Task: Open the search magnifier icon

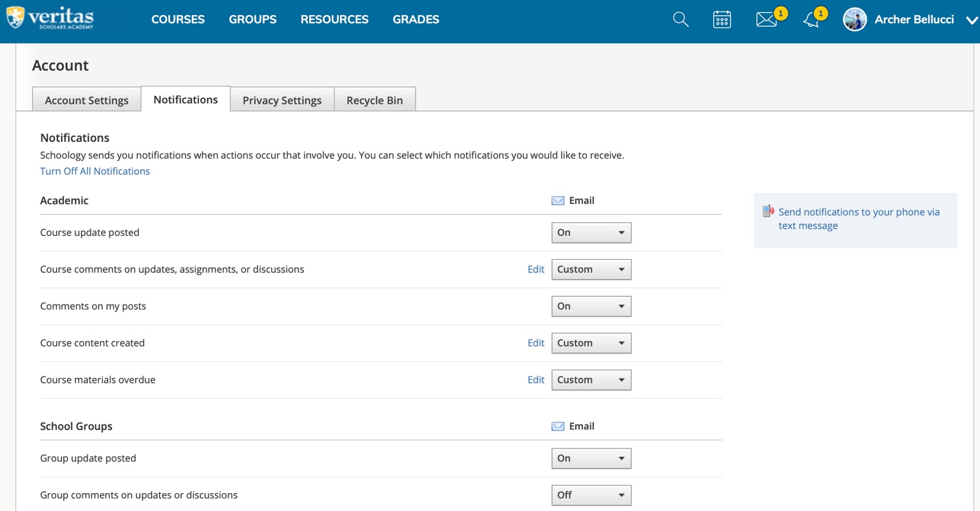Action: pyautogui.click(x=680, y=19)
